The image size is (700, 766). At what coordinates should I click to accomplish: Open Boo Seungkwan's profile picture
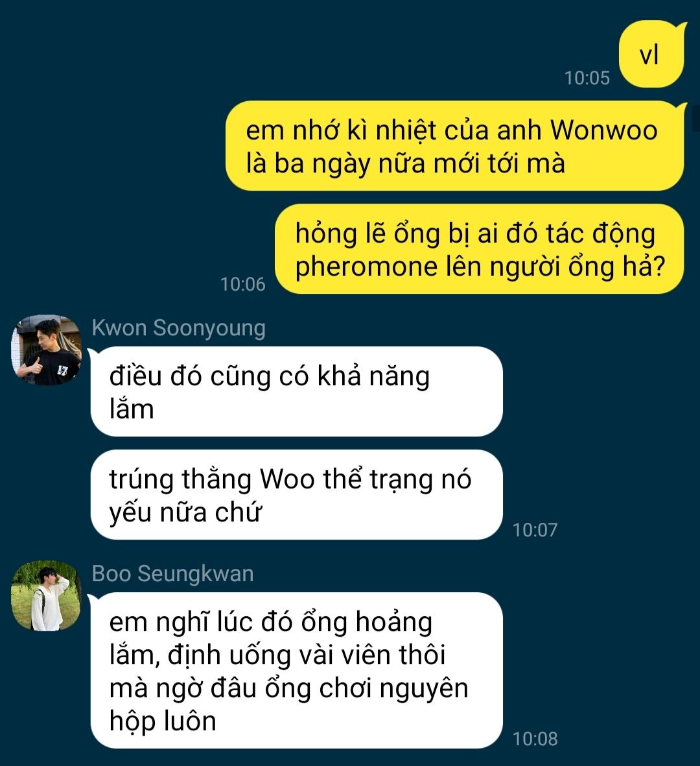pyautogui.click(x=47, y=595)
